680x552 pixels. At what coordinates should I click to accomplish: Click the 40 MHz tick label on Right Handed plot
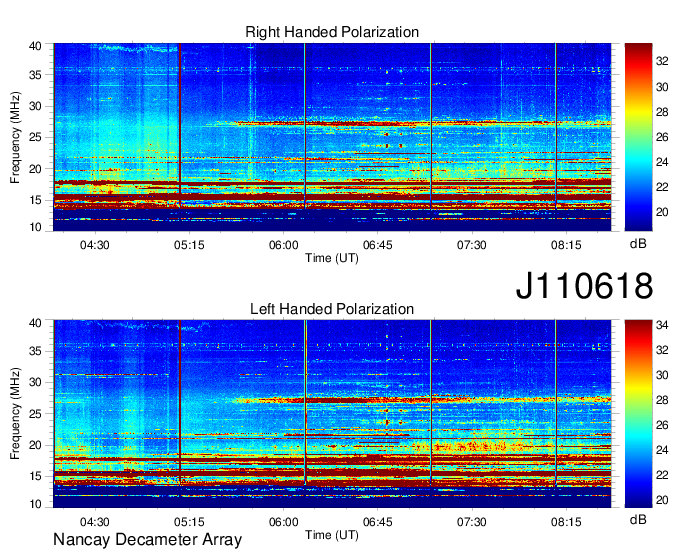[36, 46]
